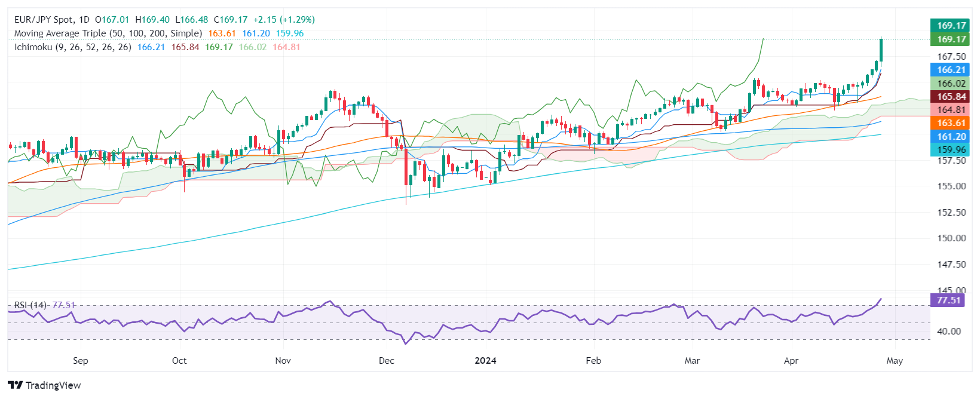Viewport: 980px width, 399px height.
Task: Select the pink 164.81 price tag
Action: [951, 110]
